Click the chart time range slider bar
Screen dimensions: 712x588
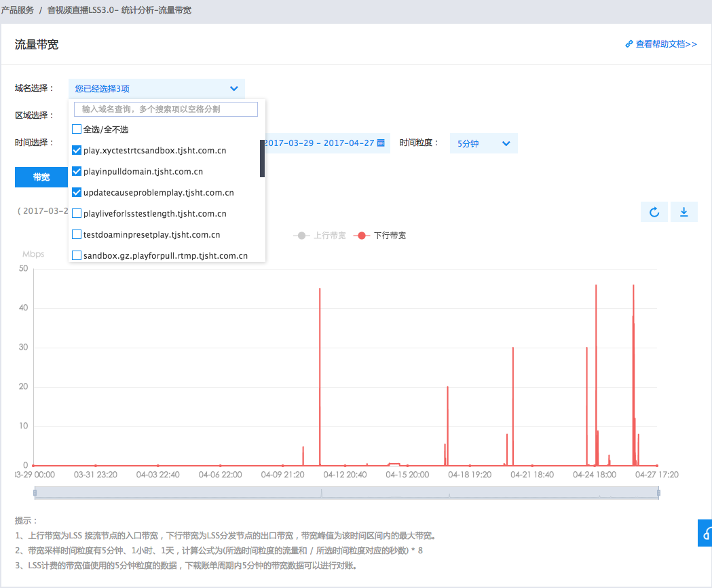[x=346, y=492]
